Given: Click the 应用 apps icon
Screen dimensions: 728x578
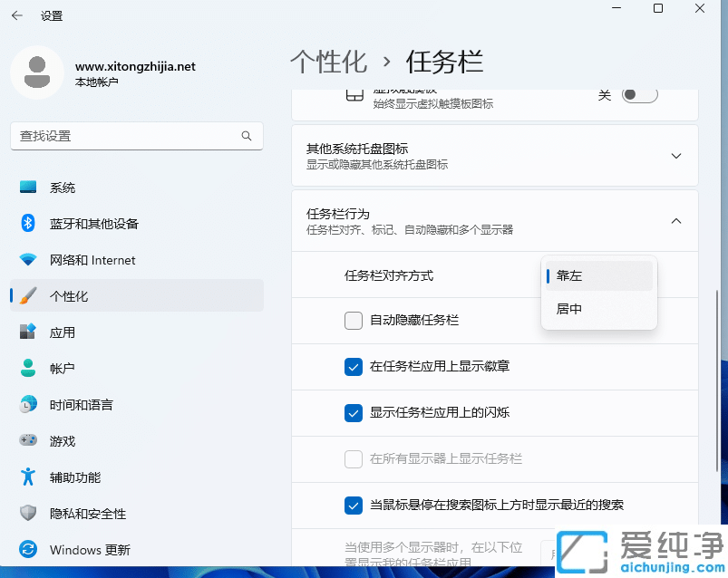Looking at the screenshot, I should pyautogui.click(x=28, y=332).
